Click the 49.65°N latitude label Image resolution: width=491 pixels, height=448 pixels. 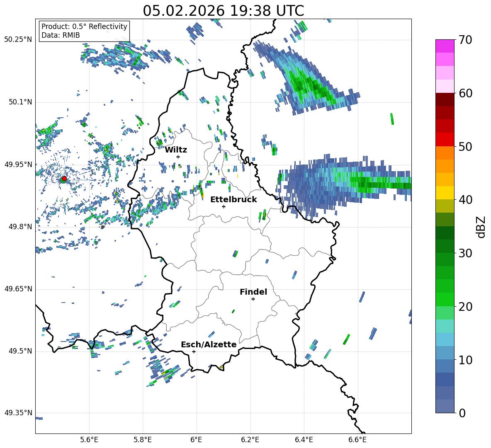(18, 288)
